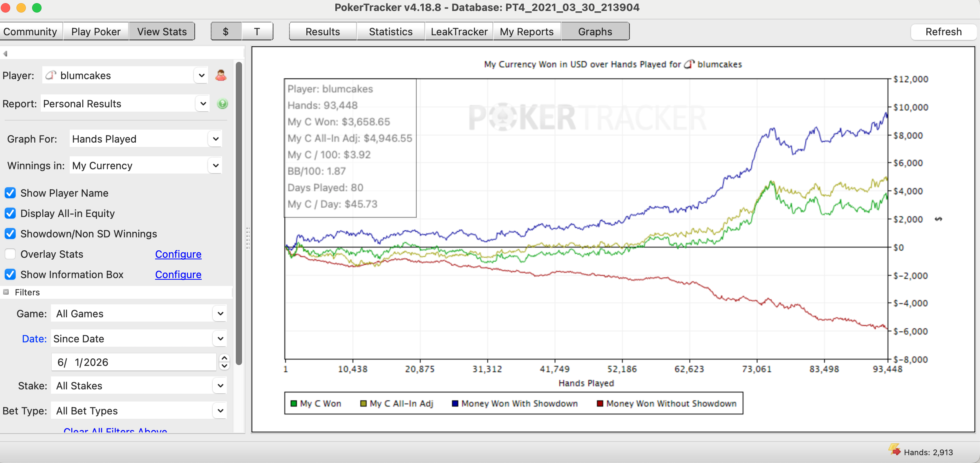Click the 'Hands: 93,448' info line
980x463 pixels.
coord(322,105)
